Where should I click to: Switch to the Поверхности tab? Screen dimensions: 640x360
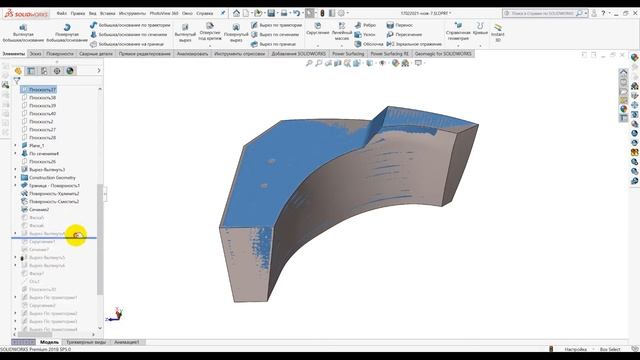[x=60, y=54]
